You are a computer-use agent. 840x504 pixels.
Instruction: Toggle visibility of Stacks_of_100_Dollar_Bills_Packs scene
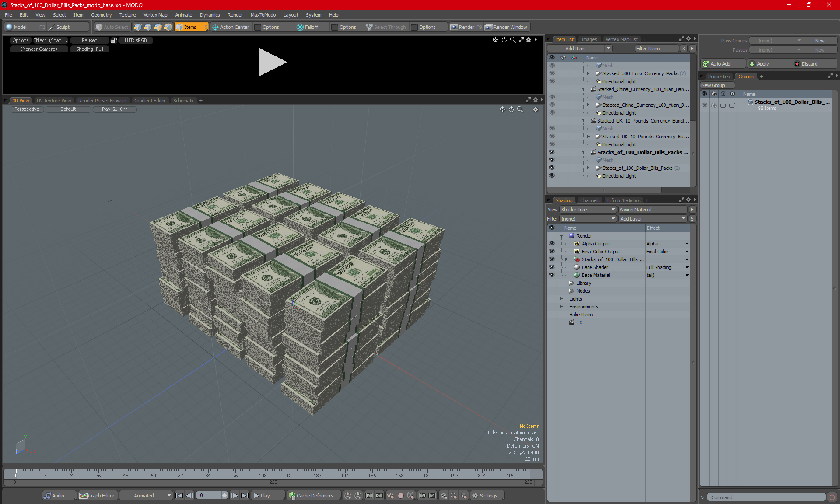click(552, 152)
